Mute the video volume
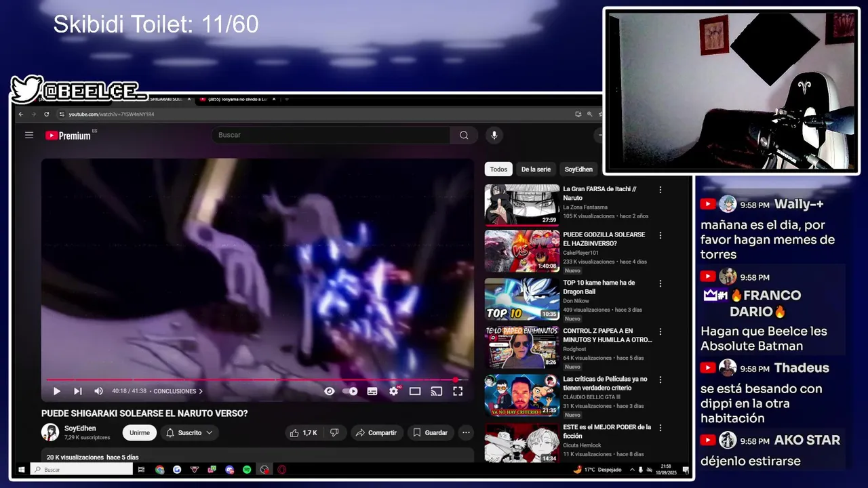 [98, 391]
